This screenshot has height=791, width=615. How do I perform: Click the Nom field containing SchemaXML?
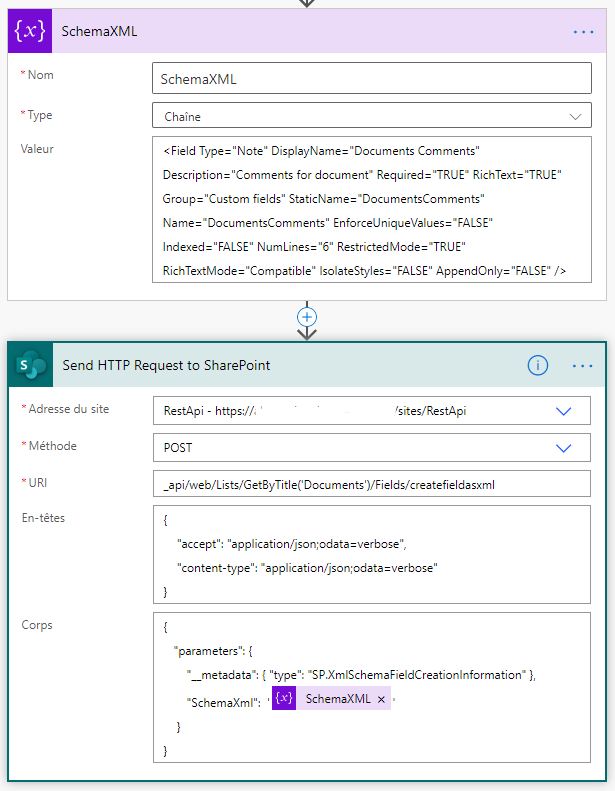pos(372,78)
